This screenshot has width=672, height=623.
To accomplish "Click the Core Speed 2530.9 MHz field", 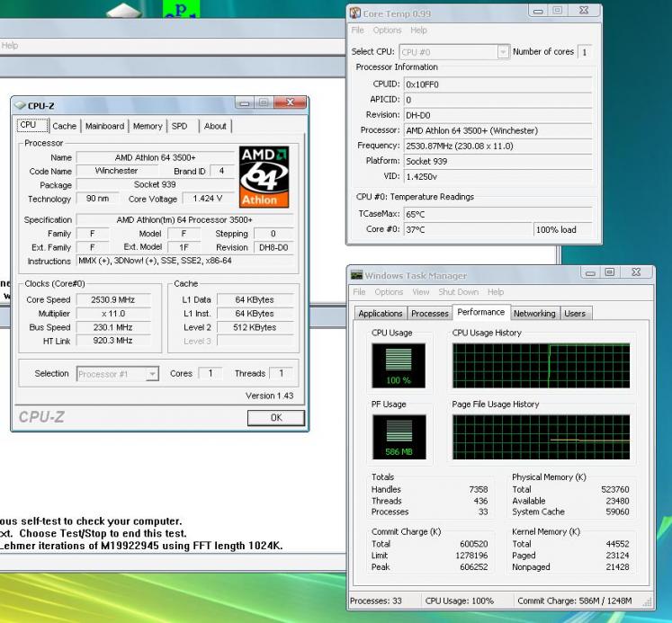I will [x=113, y=299].
